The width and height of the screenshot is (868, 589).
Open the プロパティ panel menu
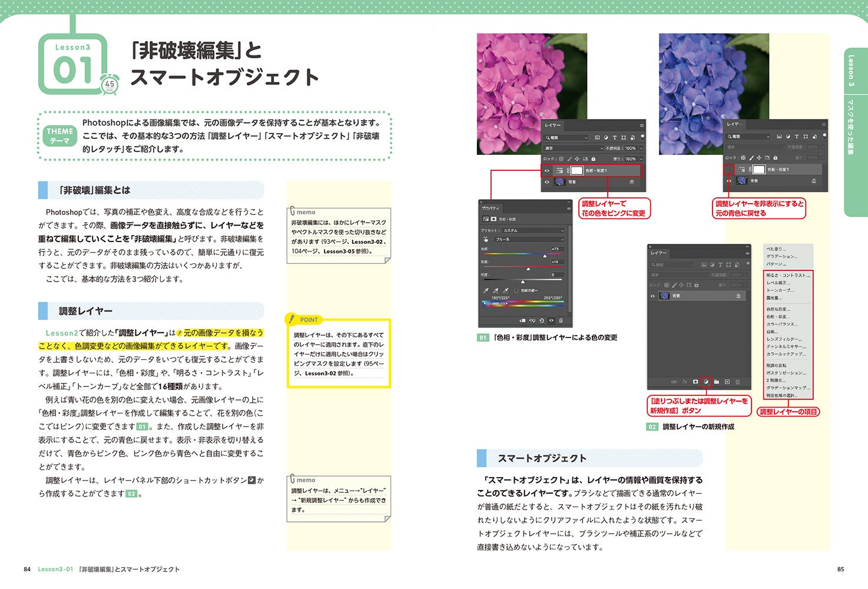(x=568, y=208)
